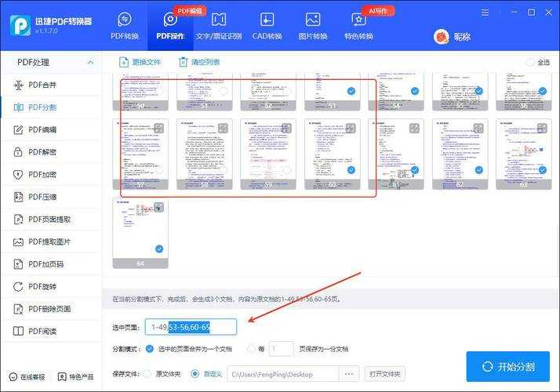Uncheck the page 61 selection mark

(415, 170)
